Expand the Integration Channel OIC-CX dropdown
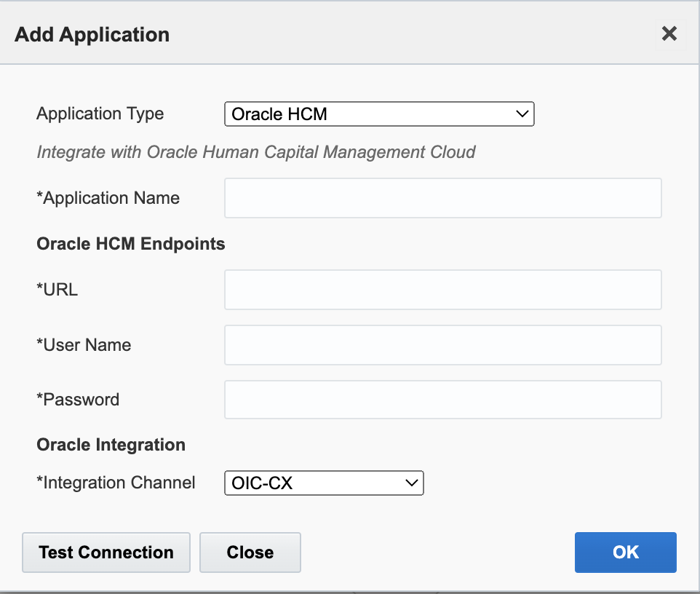 click(324, 483)
